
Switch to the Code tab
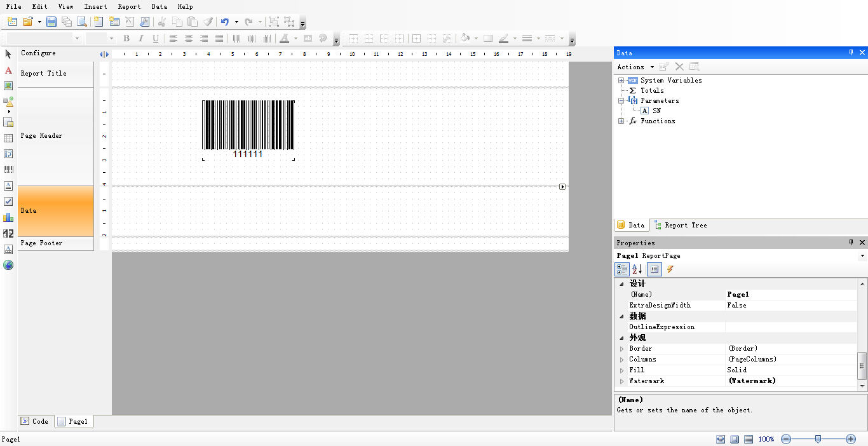34,421
